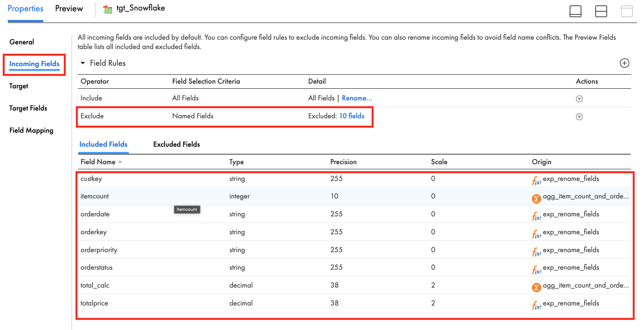Select the orderstatus field name
Screen dimensions: 644x330
coord(97,267)
